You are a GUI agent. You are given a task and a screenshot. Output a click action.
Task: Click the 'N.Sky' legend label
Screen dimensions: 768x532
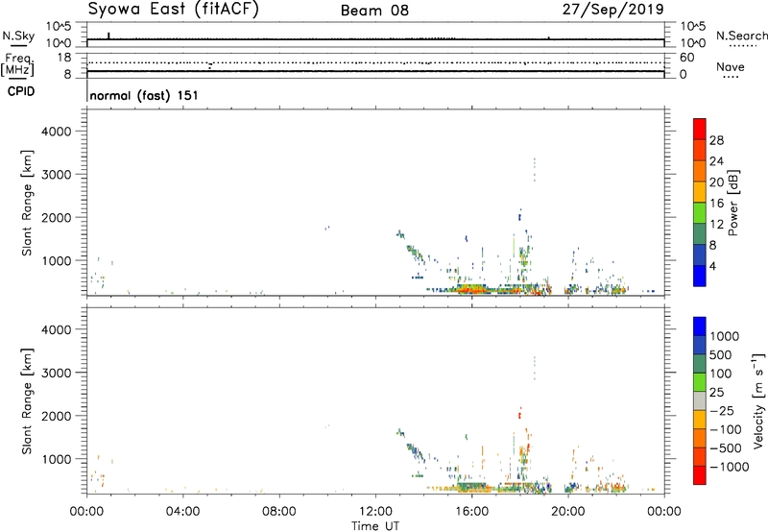[18, 36]
